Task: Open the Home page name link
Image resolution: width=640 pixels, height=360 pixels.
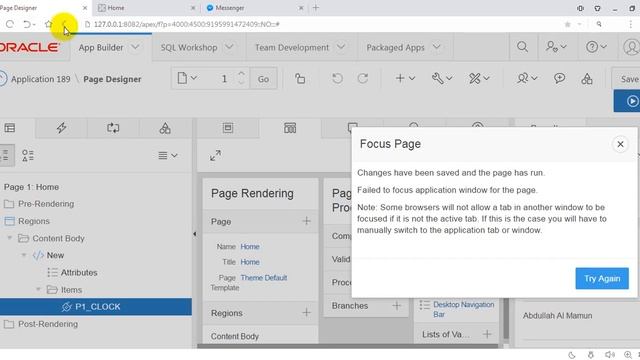Action: tap(250, 247)
